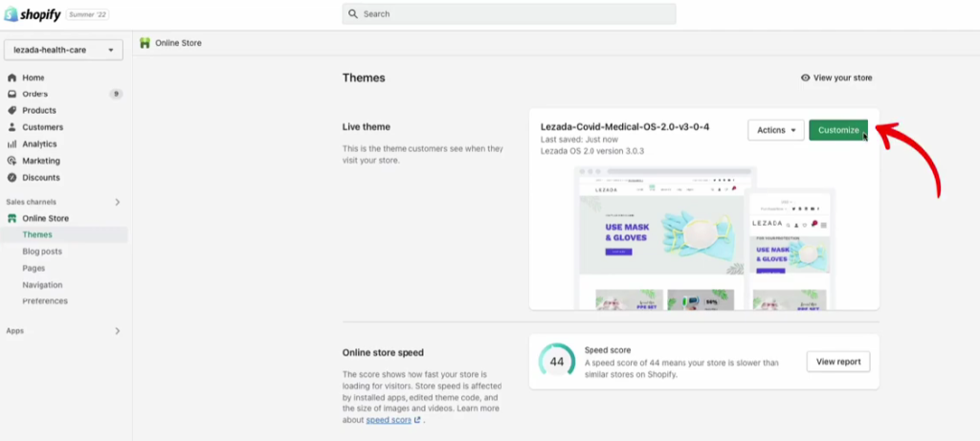Click View your store link

[x=836, y=77]
